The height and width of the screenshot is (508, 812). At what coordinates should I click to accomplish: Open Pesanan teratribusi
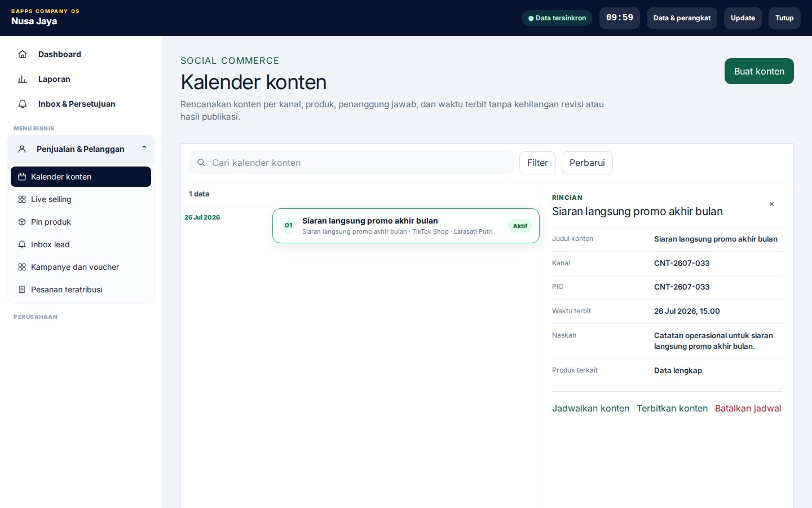(81, 290)
